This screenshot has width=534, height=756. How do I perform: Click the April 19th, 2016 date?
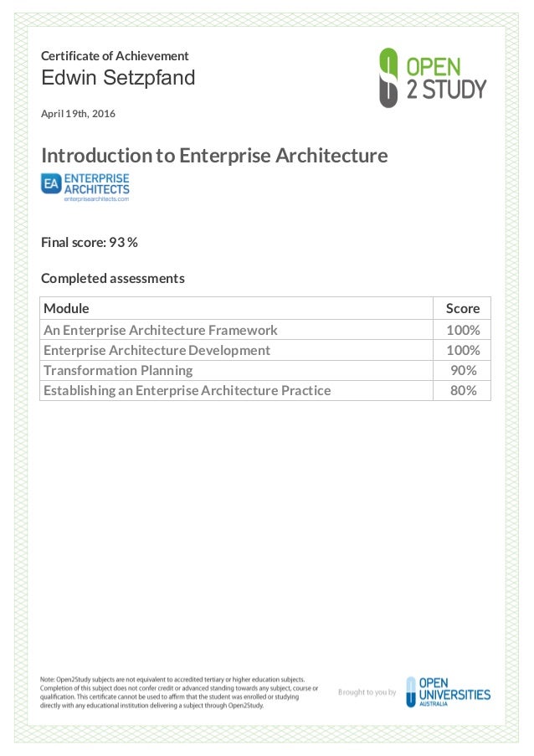coord(78,114)
